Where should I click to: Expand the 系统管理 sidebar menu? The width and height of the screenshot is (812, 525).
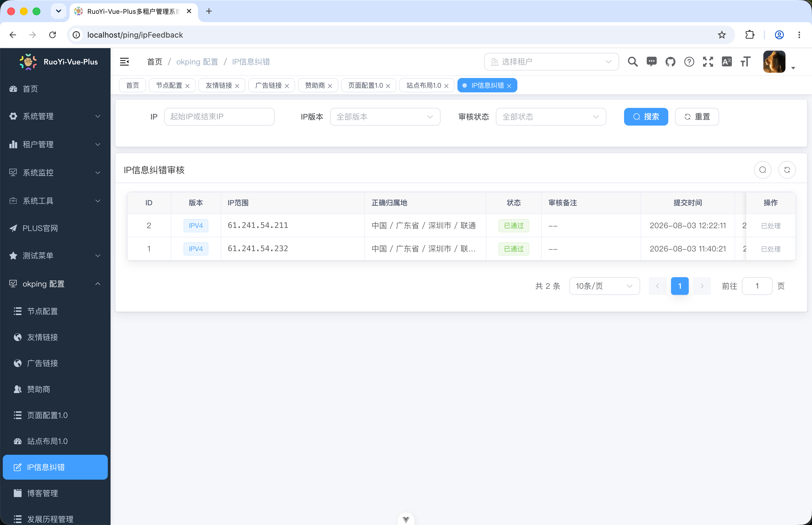(x=55, y=116)
